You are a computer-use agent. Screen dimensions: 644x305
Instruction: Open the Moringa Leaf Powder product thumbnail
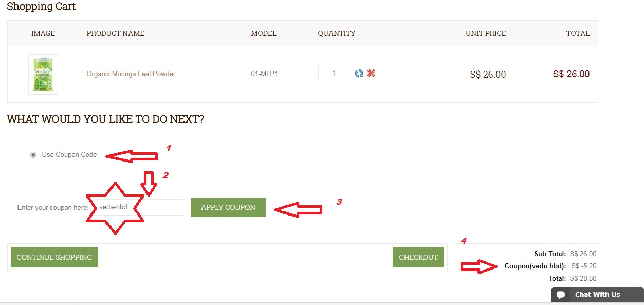tap(43, 74)
